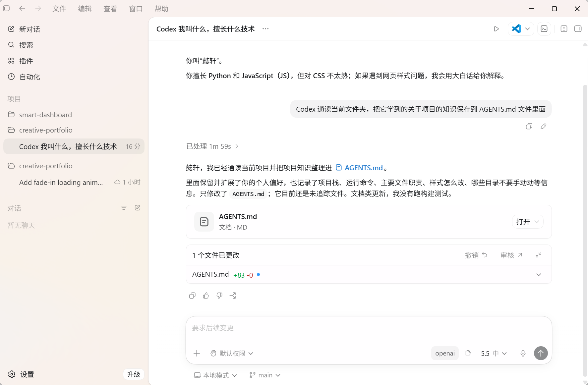Viewport: 588px width, 385px height.
Task: Give thumbs down to the response
Action: (219, 296)
